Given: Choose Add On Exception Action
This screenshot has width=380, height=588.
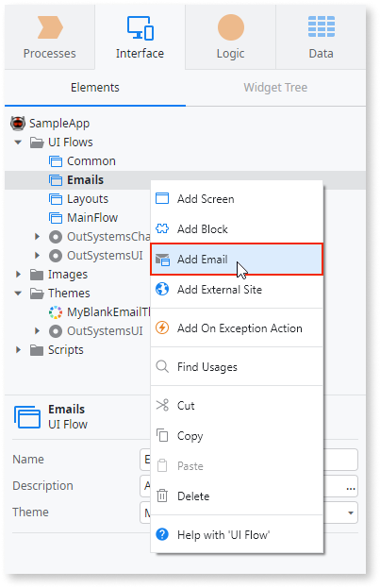Looking at the screenshot, I should pos(237,328).
